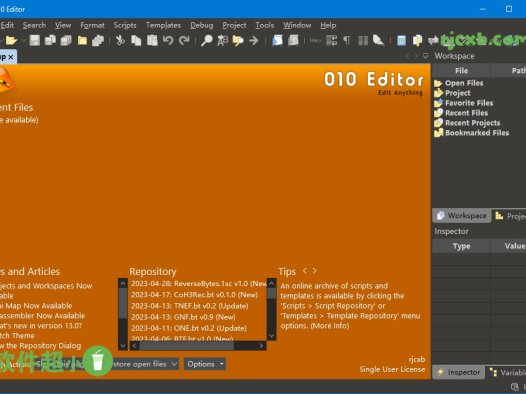Open the Tools menu
The image size is (526, 394).
tap(265, 25)
